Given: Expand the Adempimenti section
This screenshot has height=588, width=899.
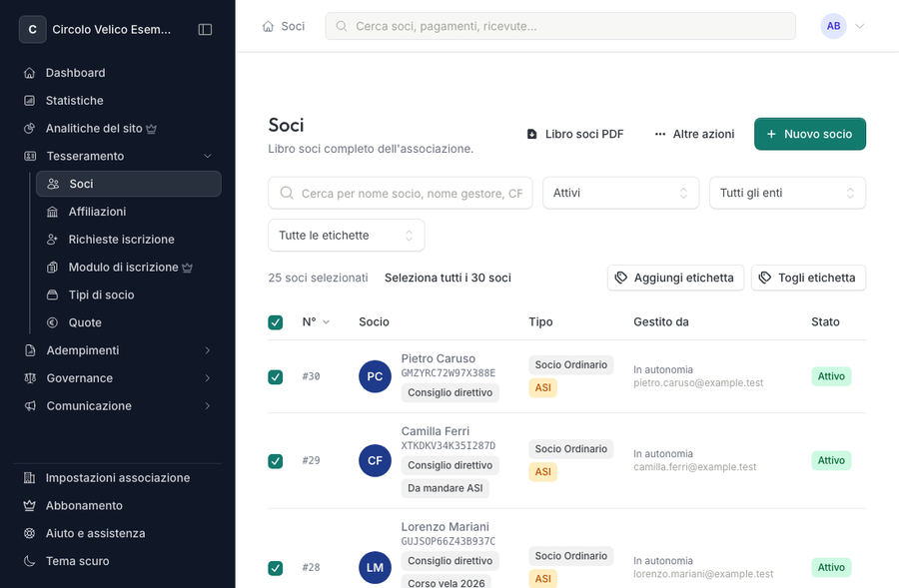Looking at the screenshot, I should 118,350.
